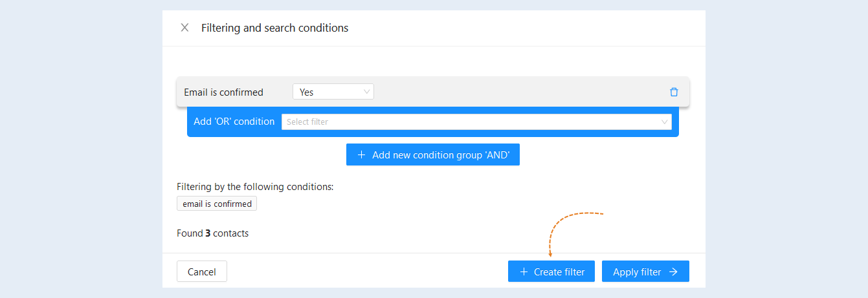This screenshot has width=868, height=298.
Task: Click the chevron inside the Yes dropdown
Action: tap(367, 92)
